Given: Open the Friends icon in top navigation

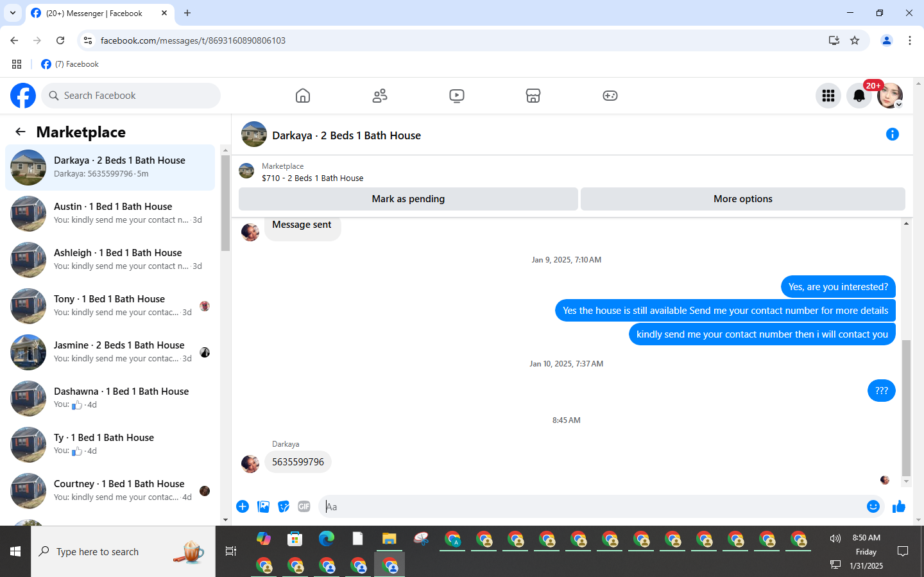Looking at the screenshot, I should pyautogui.click(x=380, y=96).
